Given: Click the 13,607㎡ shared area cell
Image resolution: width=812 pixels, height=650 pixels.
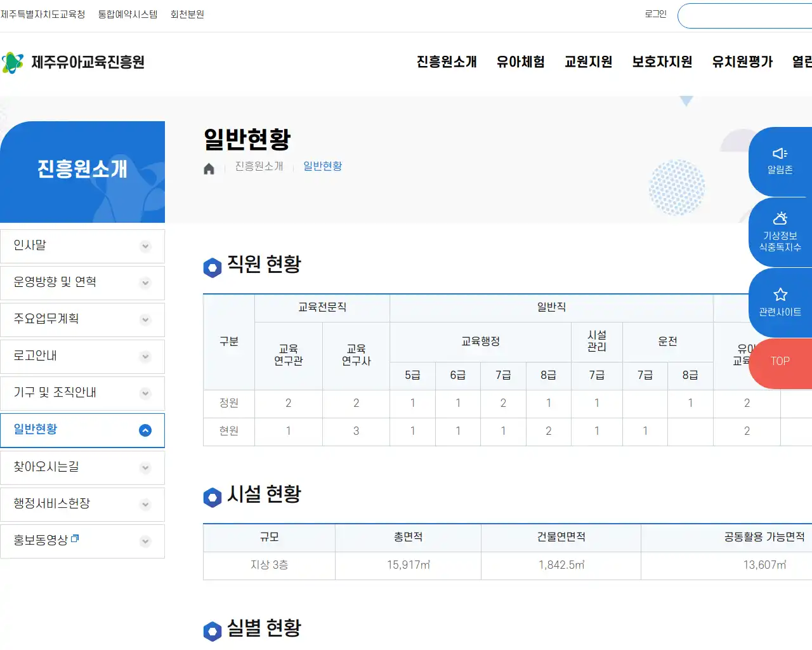Looking at the screenshot, I should 764,565.
